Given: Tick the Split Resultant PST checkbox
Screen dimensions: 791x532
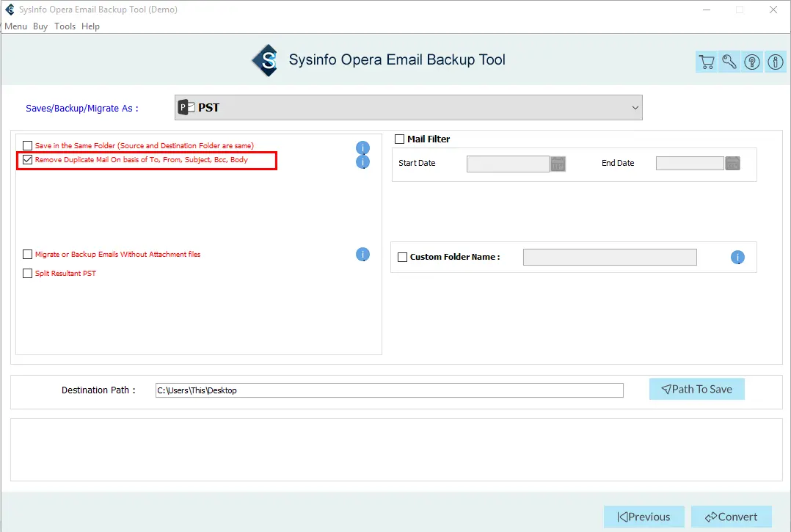Looking at the screenshot, I should pos(28,273).
